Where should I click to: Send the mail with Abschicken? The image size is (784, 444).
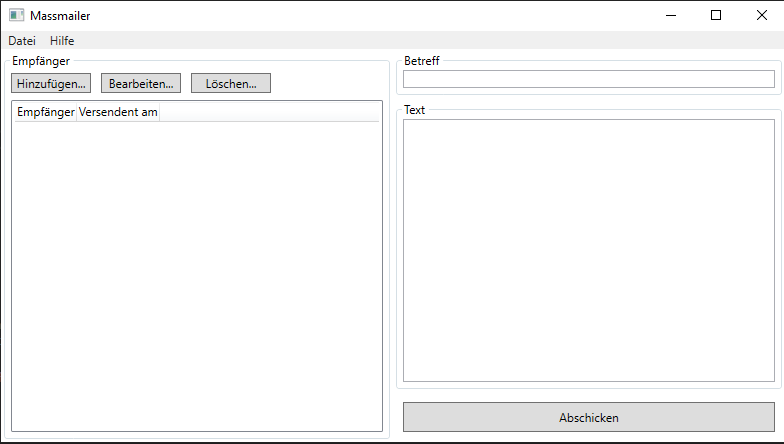click(x=588, y=417)
